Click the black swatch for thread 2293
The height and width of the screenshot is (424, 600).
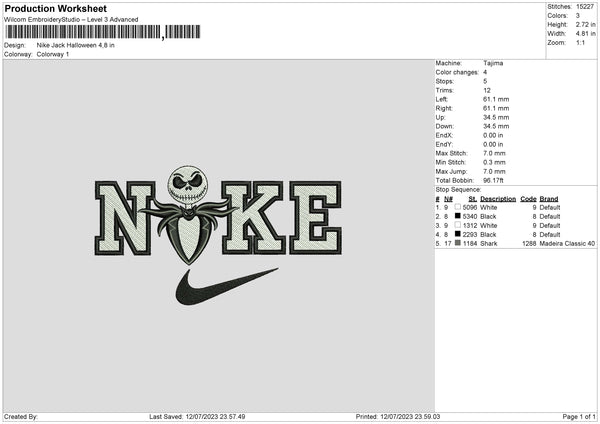(x=458, y=234)
